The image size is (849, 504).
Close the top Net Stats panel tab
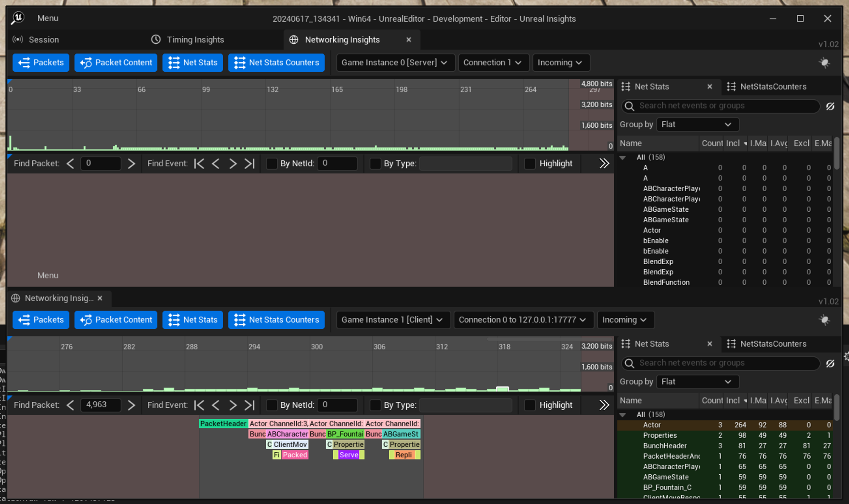(709, 87)
